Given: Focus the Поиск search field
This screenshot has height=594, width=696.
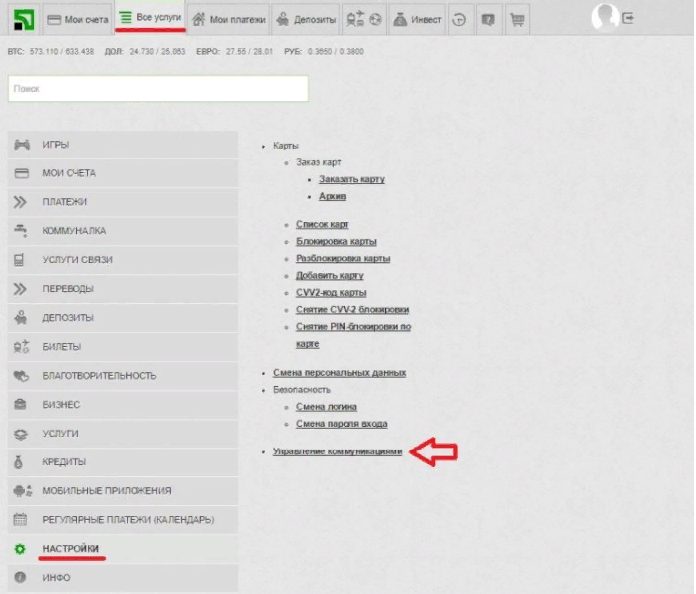Looking at the screenshot, I should tap(158, 89).
